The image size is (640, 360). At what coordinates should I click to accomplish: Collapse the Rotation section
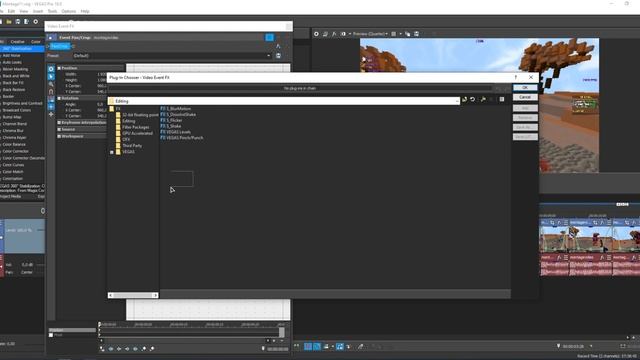click(x=59, y=98)
